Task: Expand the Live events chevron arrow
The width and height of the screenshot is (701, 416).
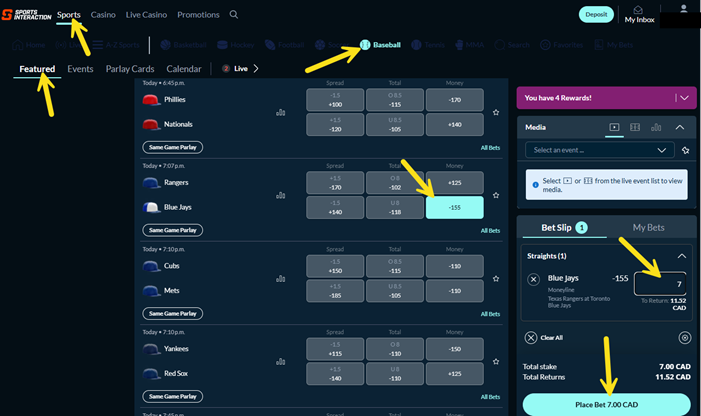Action: click(x=256, y=68)
